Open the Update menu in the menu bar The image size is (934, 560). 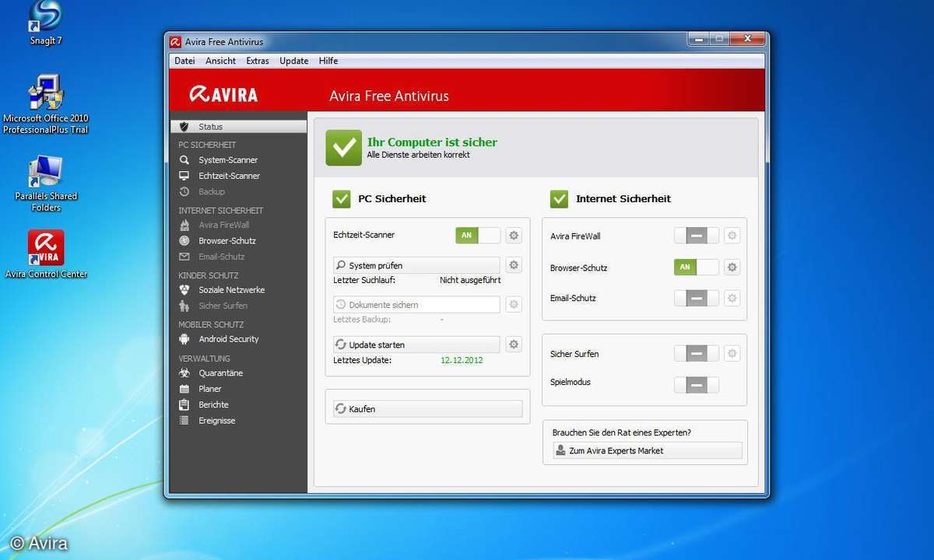point(294,61)
